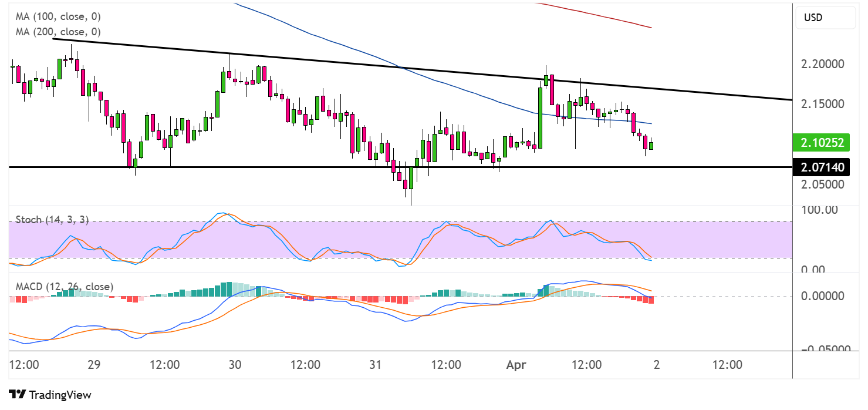868x410 pixels.
Task: Click the MACD (12, 26, close) label
Action: click(x=63, y=287)
